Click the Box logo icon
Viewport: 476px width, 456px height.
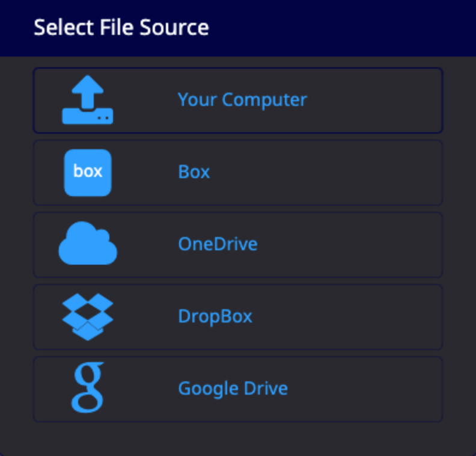pos(88,173)
